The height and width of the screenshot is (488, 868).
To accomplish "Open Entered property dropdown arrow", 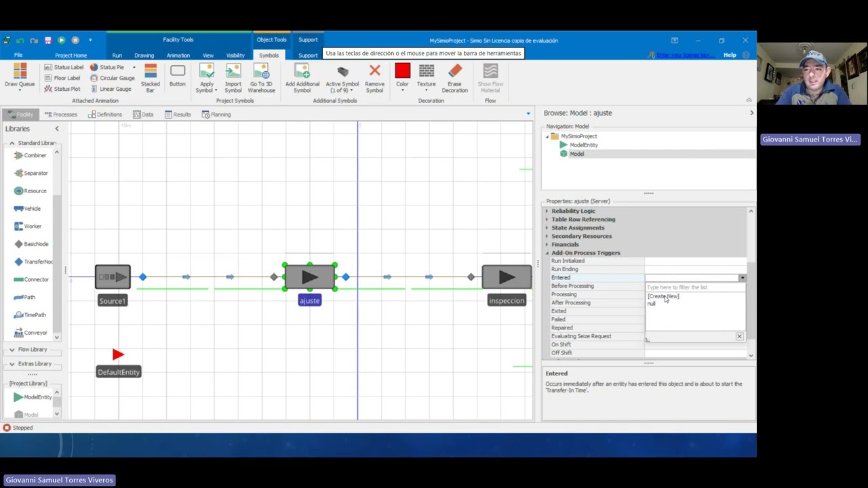I will 742,278.
